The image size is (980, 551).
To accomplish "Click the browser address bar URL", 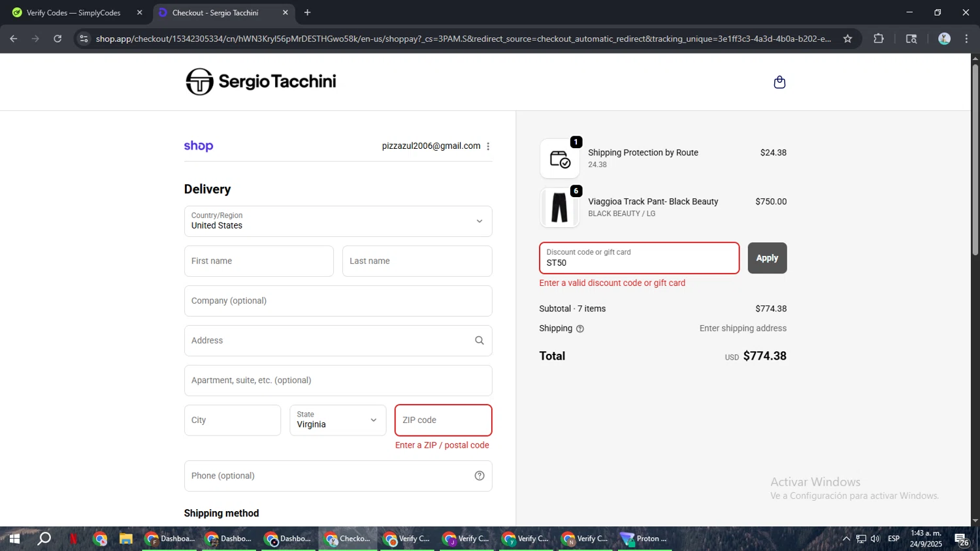I will click(x=463, y=39).
